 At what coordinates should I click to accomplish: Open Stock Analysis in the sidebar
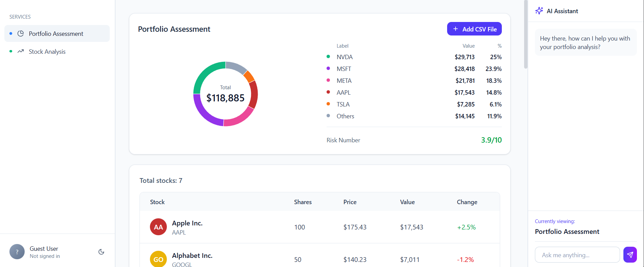click(57, 51)
